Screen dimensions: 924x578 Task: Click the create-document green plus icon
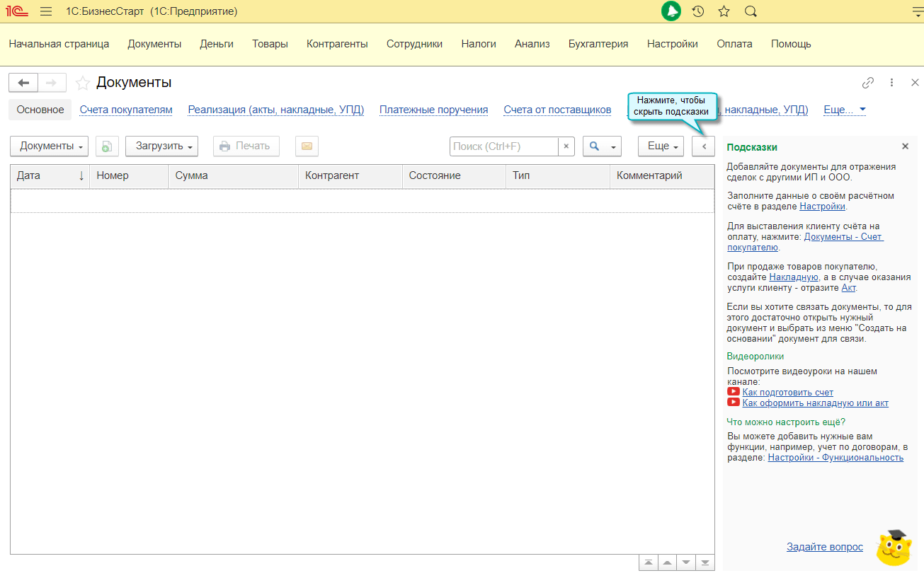(x=107, y=146)
